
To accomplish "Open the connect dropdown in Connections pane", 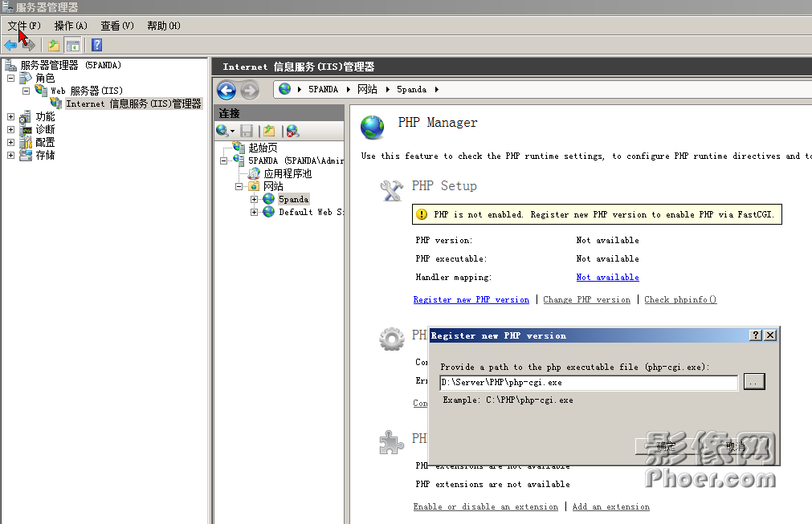I will (225, 131).
